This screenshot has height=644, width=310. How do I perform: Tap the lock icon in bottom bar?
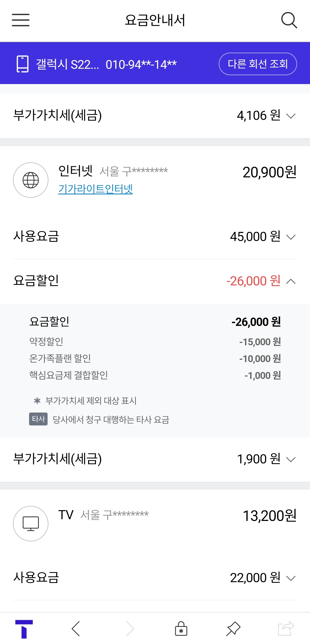[x=181, y=628]
